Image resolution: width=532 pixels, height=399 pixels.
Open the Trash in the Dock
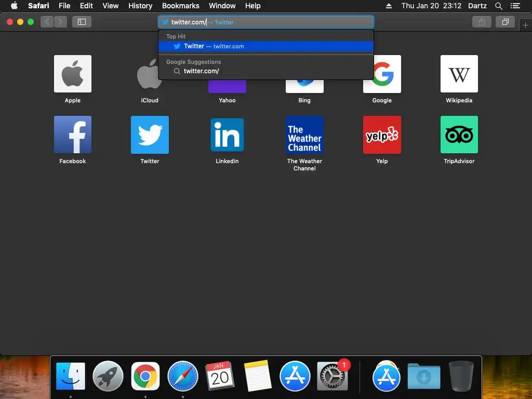coord(461,376)
